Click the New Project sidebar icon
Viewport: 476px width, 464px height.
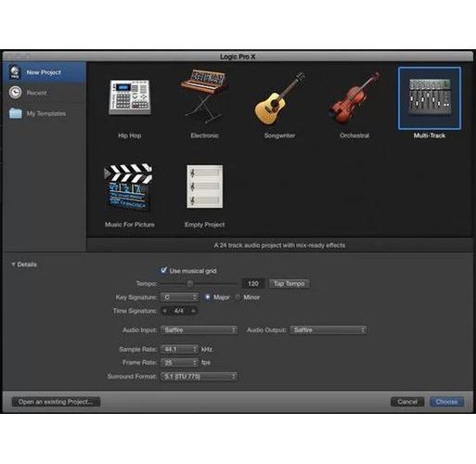click(x=15, y=72)
